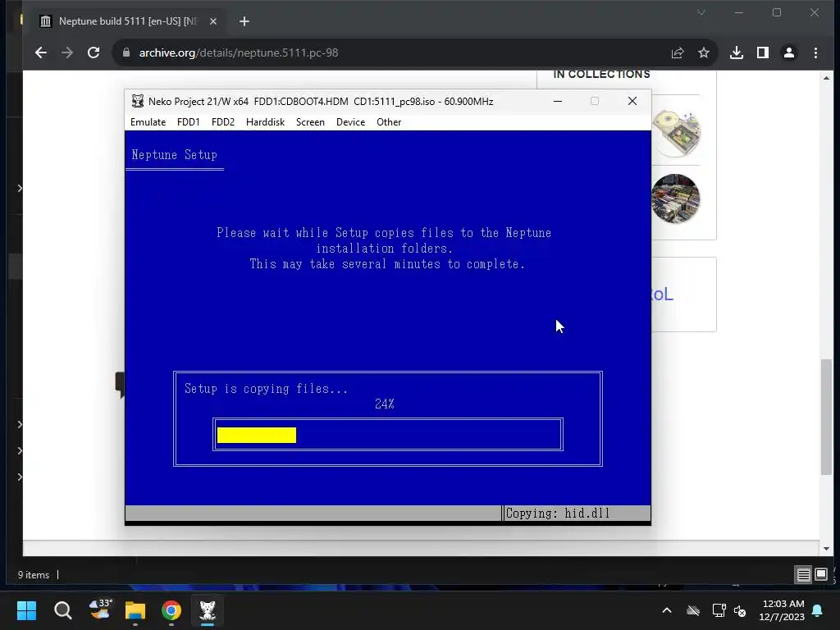Click the yellow setup progress bar
Screen dimensions: 840x630
(257, 435)
